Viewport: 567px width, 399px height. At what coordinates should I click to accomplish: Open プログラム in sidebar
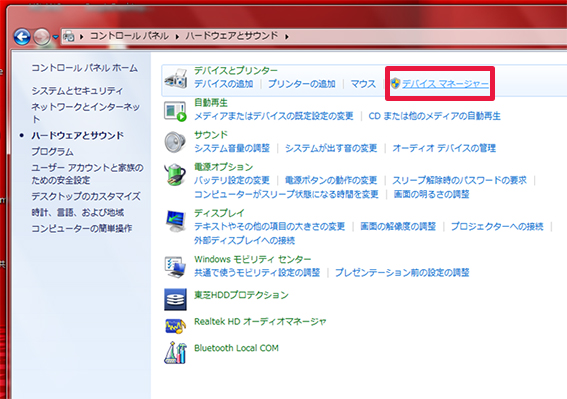[x=52, y=151]
